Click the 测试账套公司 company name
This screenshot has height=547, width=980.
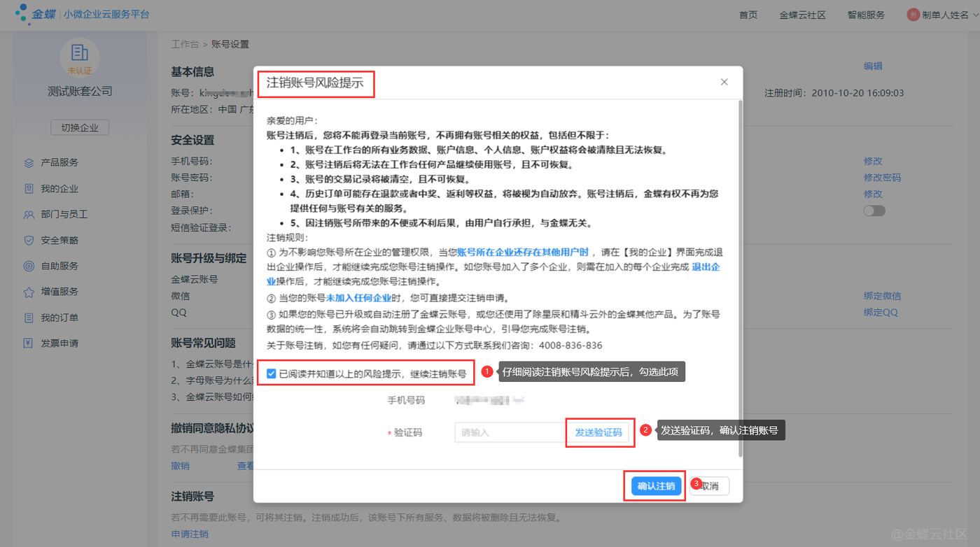pos(80,91)
